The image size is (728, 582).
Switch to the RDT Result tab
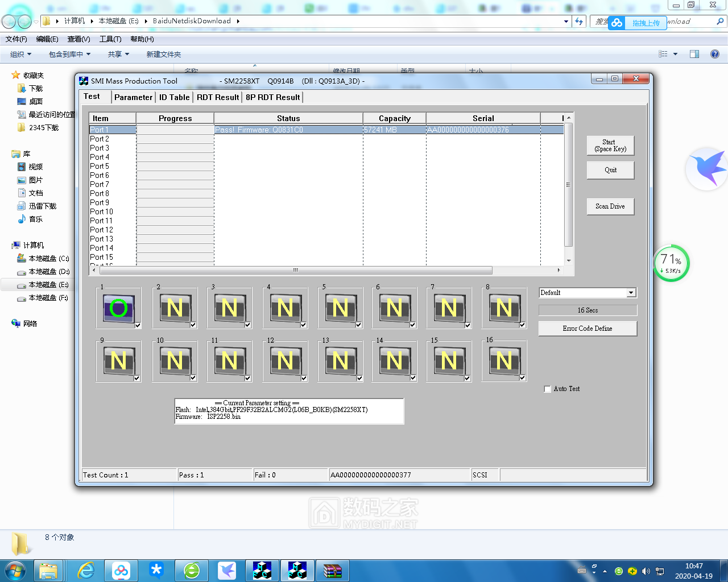coord(218,97)
